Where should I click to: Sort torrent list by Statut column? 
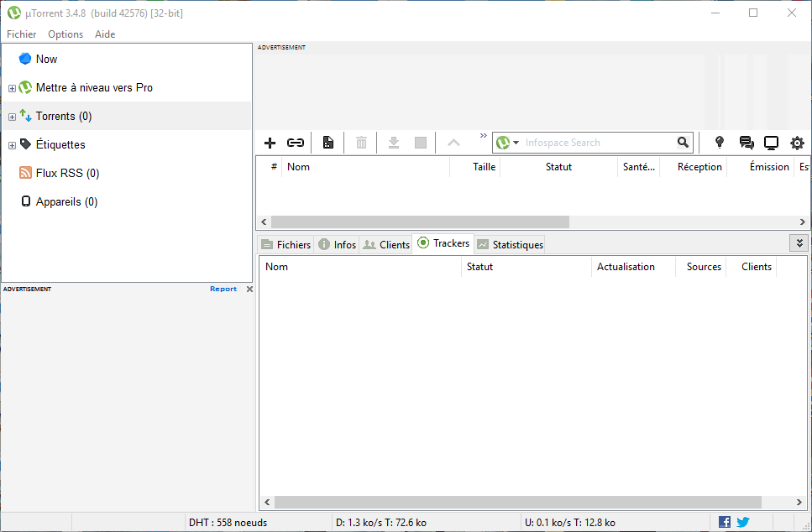(x=558, y=167)
